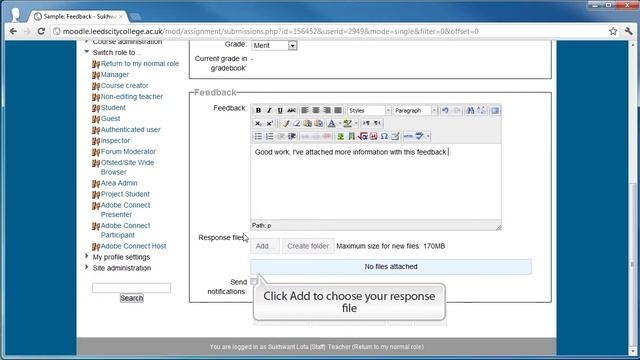Toggle the spellchecker icon
The image size is (640, 360).
[419, 136]
